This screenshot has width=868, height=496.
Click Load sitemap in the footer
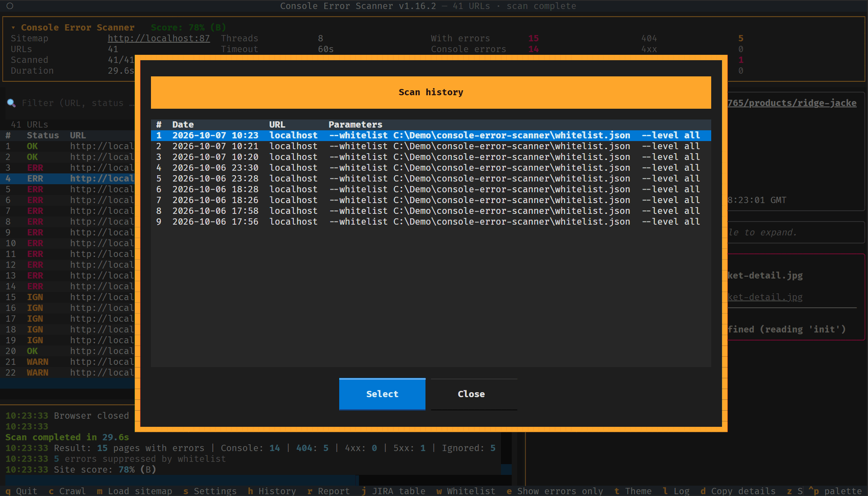point(134,491)
